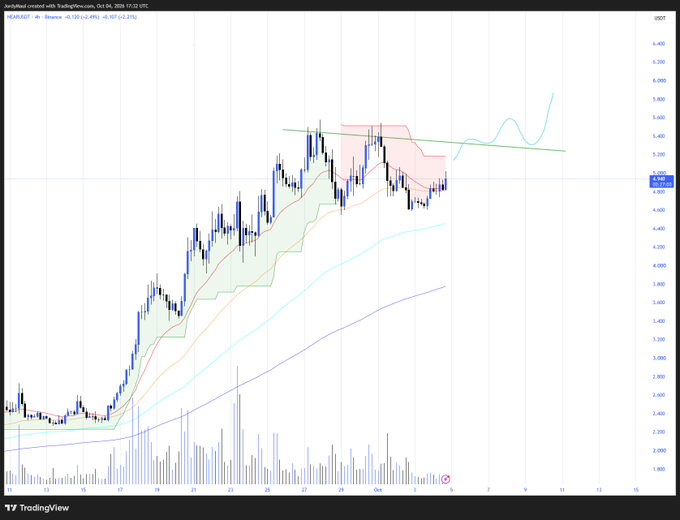
Task: Open the USDT currency selector
Action: [x=660, y=18]
